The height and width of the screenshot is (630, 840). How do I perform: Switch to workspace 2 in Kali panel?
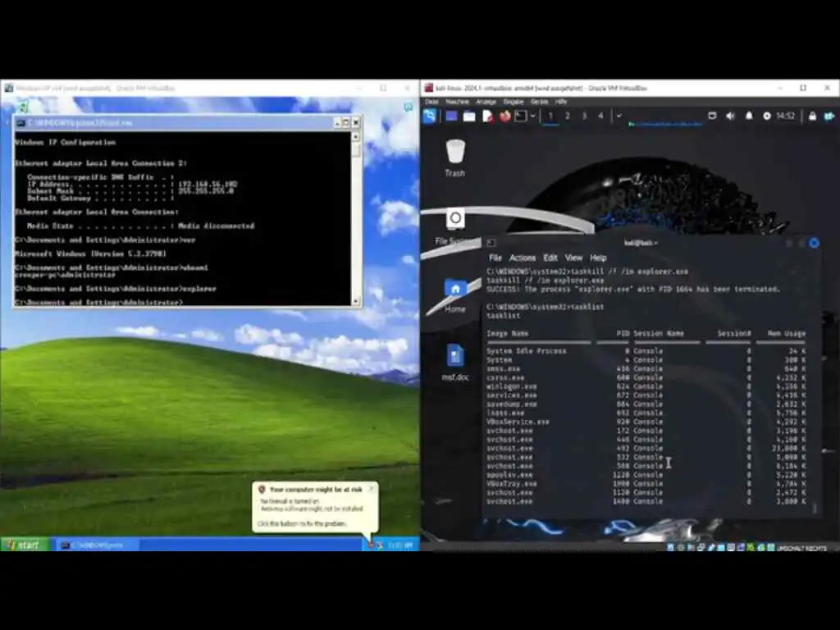tap(568, 116)
